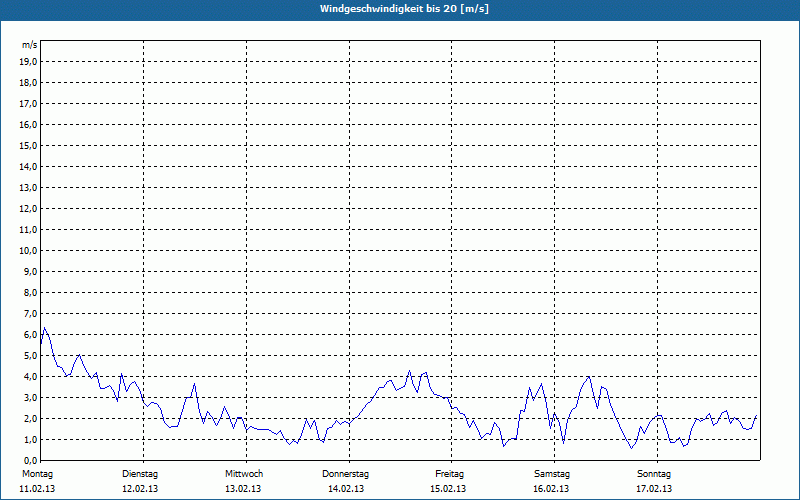Click the 'Mittwoch' day label
800x500 pixels.
[244, 474]
